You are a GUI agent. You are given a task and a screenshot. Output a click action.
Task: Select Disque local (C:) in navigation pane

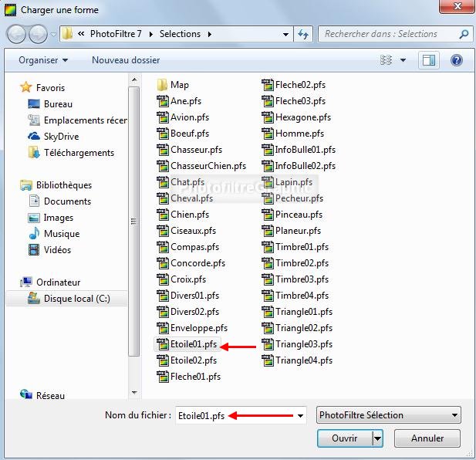click(x=76, y=299)
